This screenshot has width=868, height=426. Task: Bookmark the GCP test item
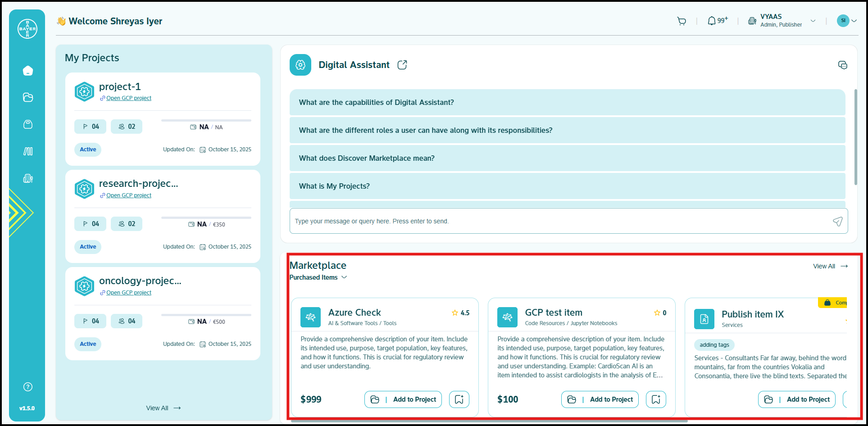point(656,399)
